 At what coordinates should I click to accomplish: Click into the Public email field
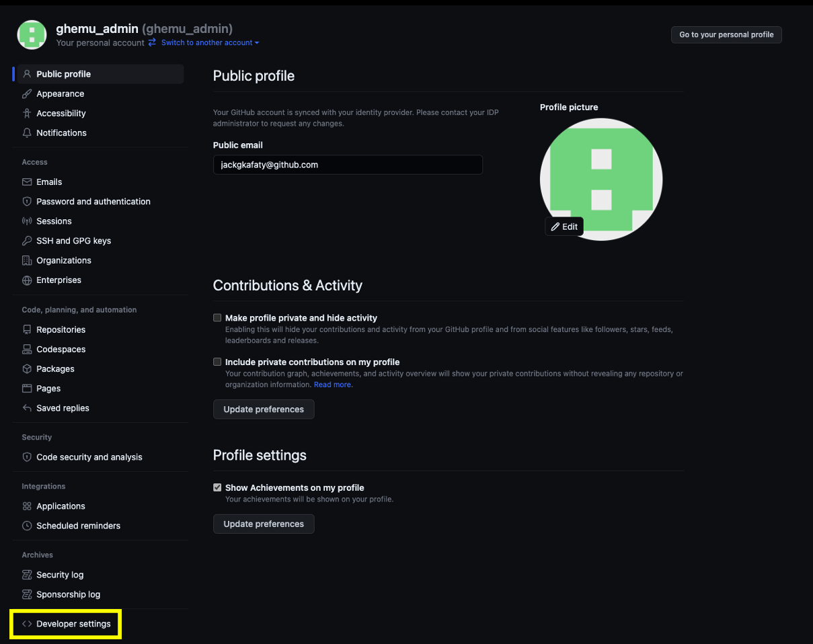pos(348,165)
